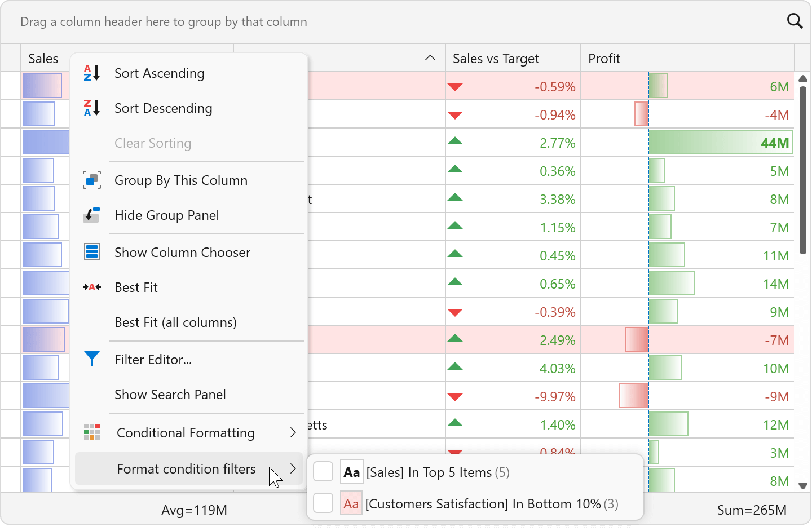Click the Sort Descending Z-A icon
812x531 pixels.
point(91,108)
